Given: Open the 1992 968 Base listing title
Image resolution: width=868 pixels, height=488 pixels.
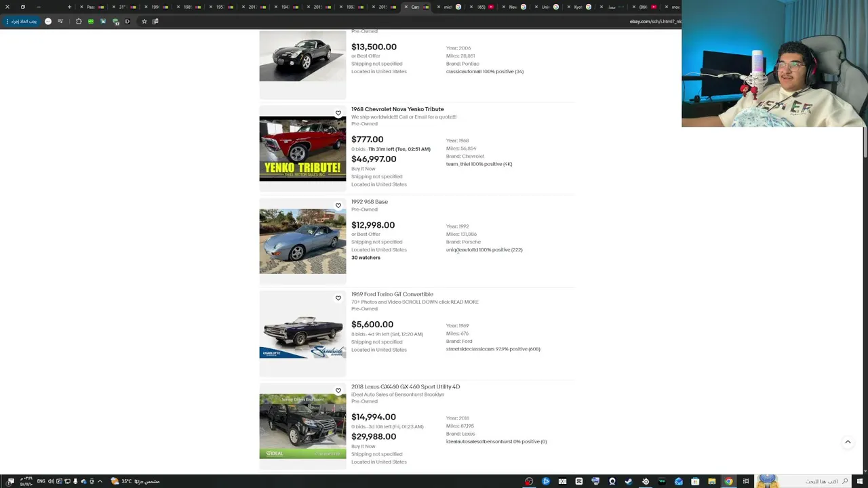Looking at the screenshot, I should click(370, 202).
